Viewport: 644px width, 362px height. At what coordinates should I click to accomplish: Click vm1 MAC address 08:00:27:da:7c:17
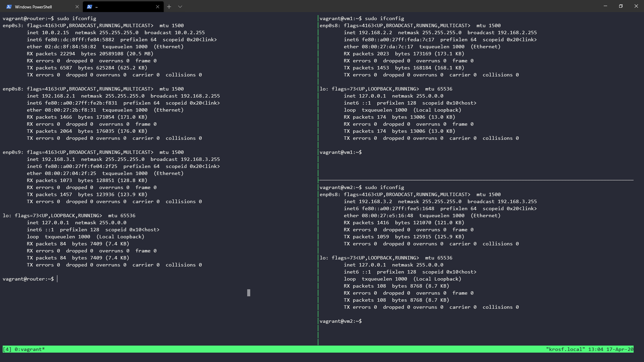tap(387, 47)
